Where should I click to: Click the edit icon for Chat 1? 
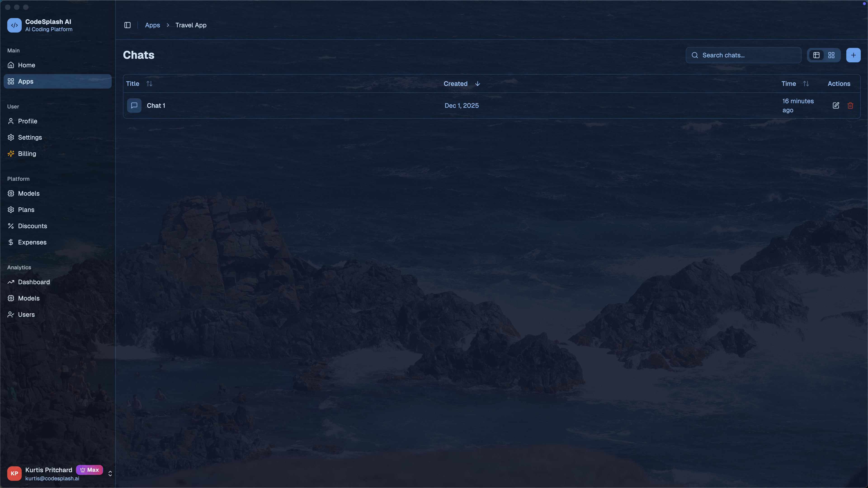point(836,106)
